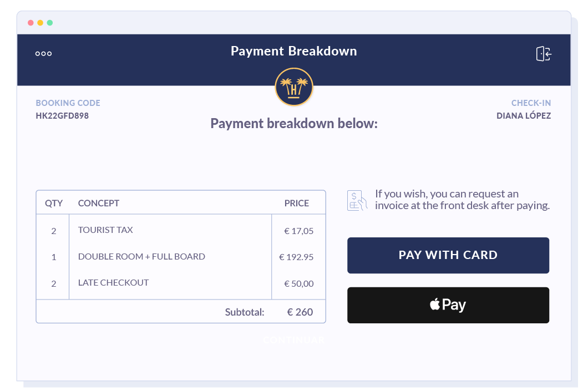
Task: Click the exit door icon
Action: coord(543,54)
